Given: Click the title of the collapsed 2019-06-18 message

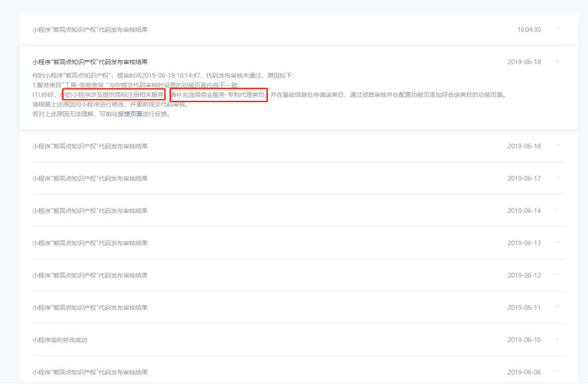Looking at the screenshot, I should (x=90, y=146).
